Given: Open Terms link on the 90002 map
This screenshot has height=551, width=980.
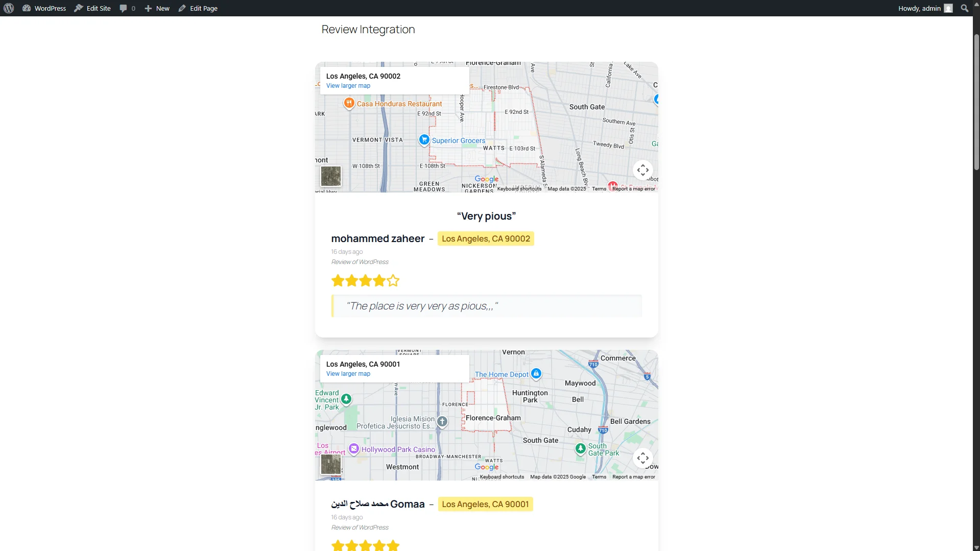Looking at the screenshot, I should point(599,189).
